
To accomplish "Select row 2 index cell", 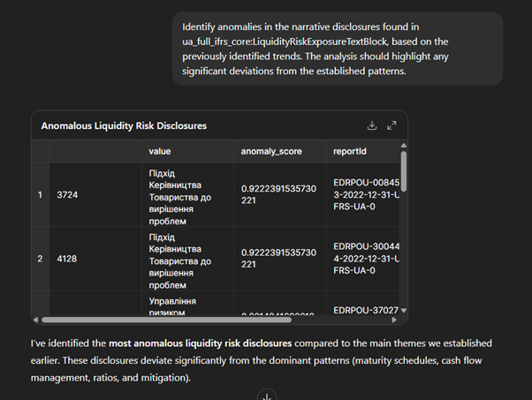I will coord(40,260).
